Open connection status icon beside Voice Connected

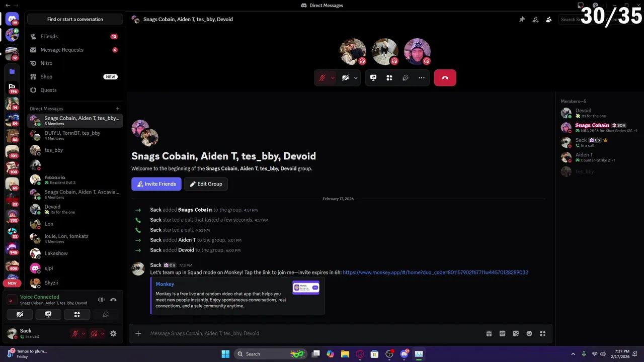point(12,301)
